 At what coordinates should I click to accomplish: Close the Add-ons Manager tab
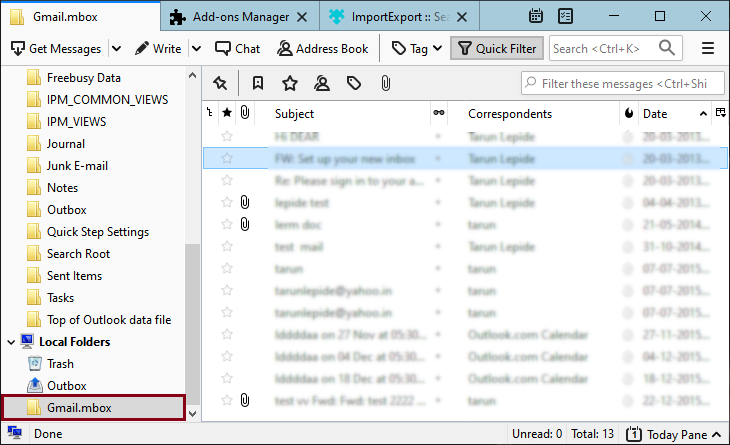coord(302,17)
